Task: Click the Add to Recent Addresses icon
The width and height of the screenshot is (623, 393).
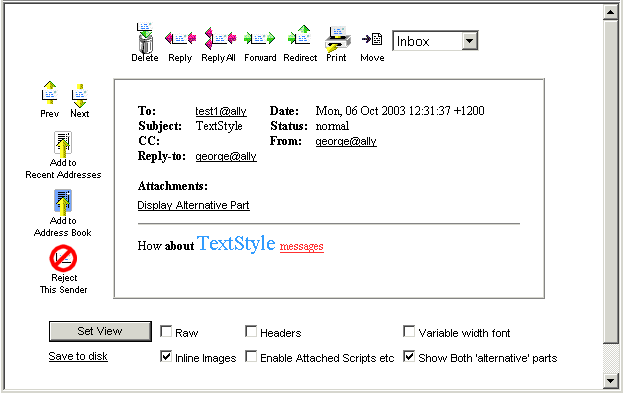Action: 63,143
